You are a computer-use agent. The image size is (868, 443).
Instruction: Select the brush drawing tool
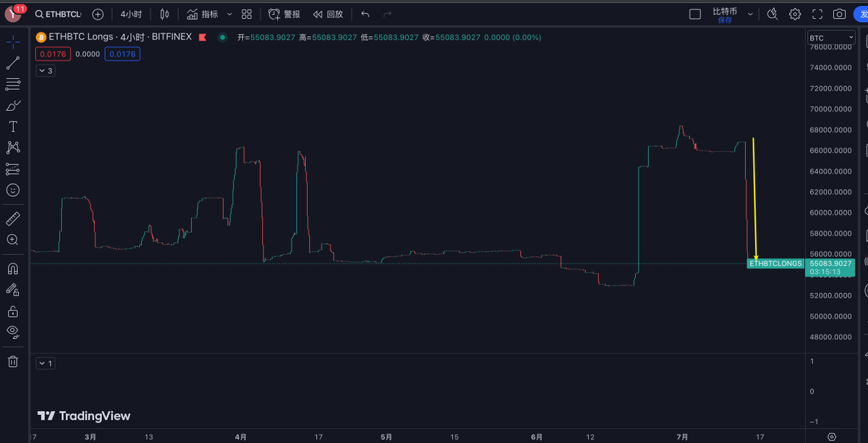click(x=13, y=105)
